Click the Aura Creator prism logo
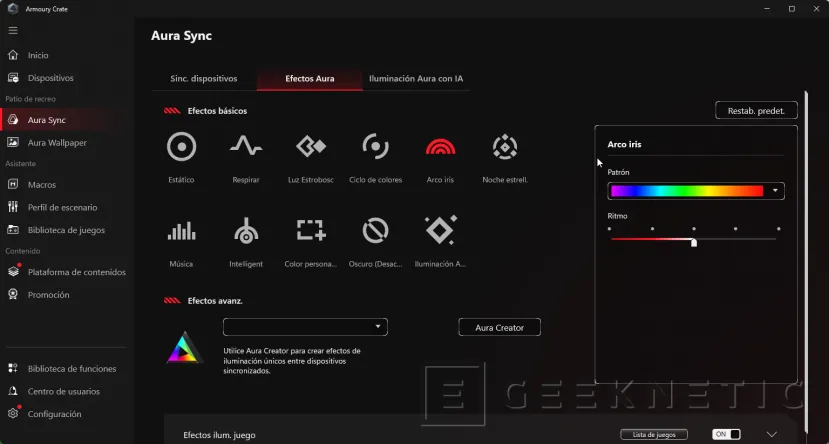 [x=185, y=347]
